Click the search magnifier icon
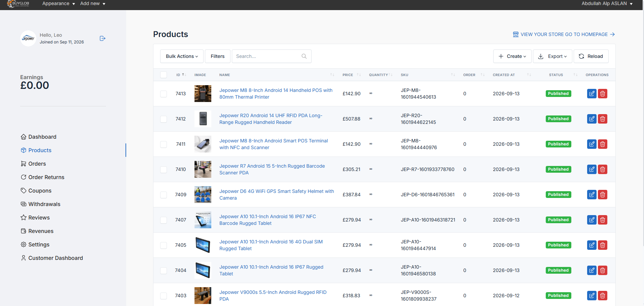 (x=304, y=56)
